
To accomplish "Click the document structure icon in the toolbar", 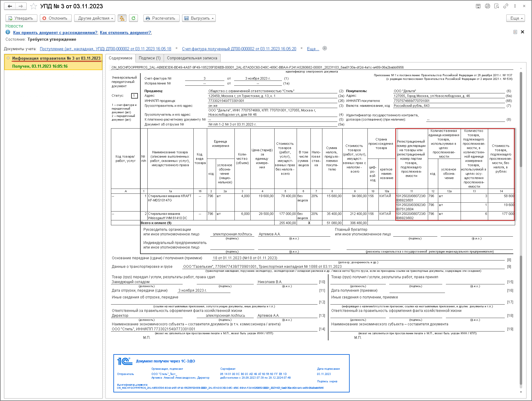I will coord(122,18).
